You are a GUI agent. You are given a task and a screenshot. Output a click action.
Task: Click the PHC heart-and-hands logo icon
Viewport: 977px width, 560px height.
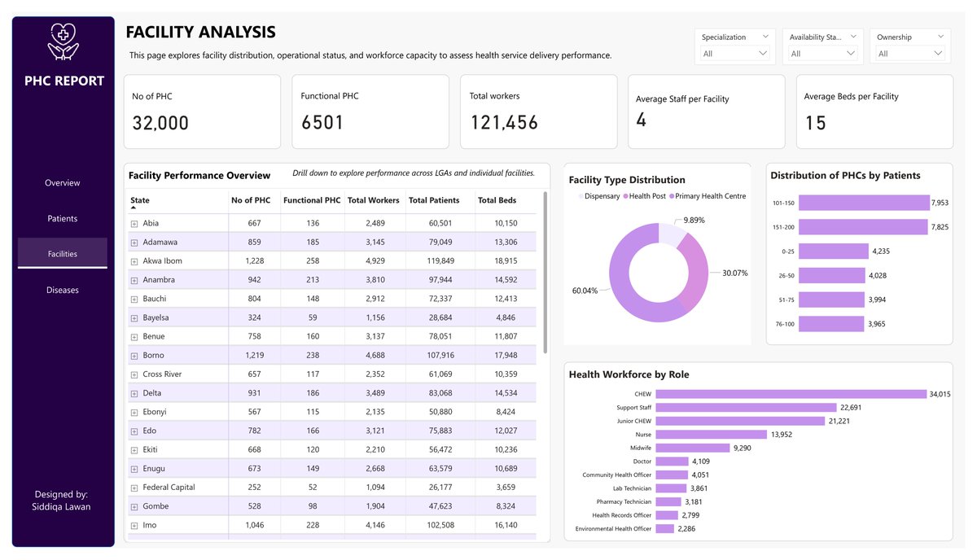click(64, 41)
